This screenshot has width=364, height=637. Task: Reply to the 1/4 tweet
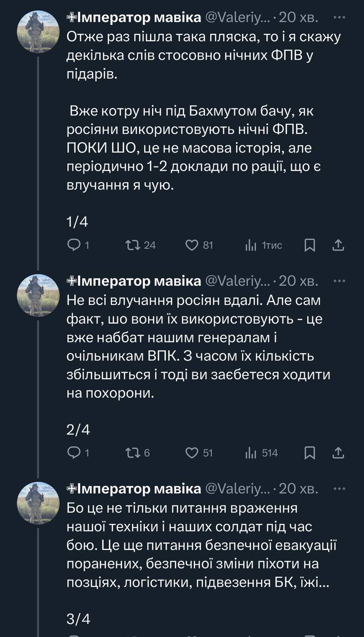(74, 245)
